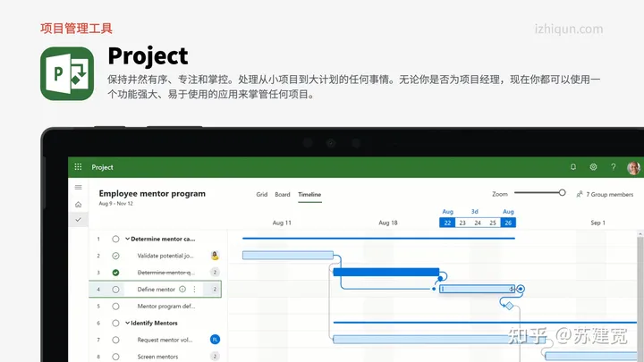Open settings gear in Project header
Image resolution: width=644 pixels, height=362 pixels.
593,166
